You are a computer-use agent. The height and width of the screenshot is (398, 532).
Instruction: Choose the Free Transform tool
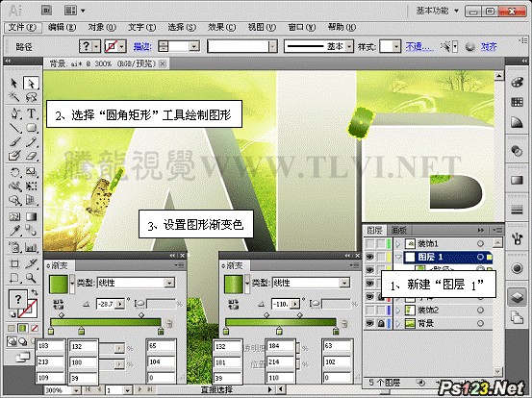[x=31, y=187]
